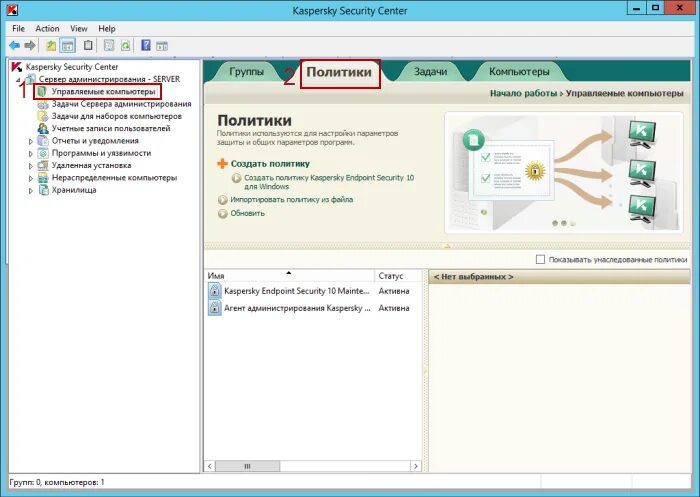
Task: Click the < Нет выбранных > panel header
Action: (x=559, y=277)
